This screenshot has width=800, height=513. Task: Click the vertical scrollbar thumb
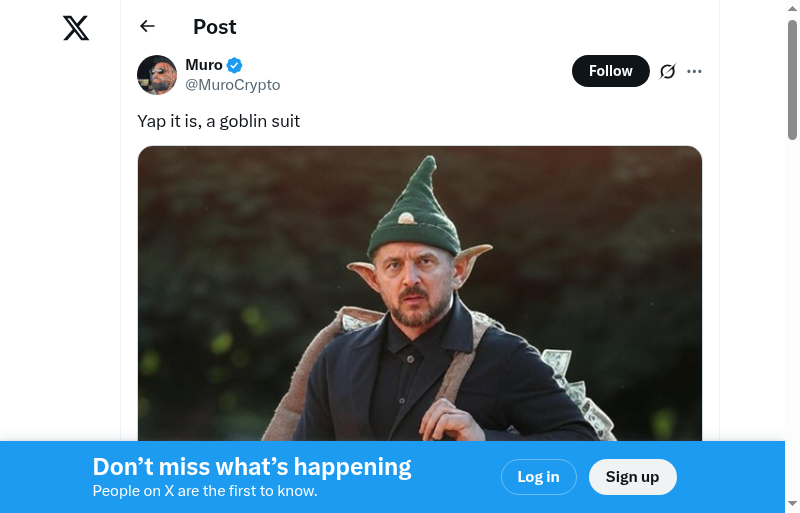[x=792, y=80]
